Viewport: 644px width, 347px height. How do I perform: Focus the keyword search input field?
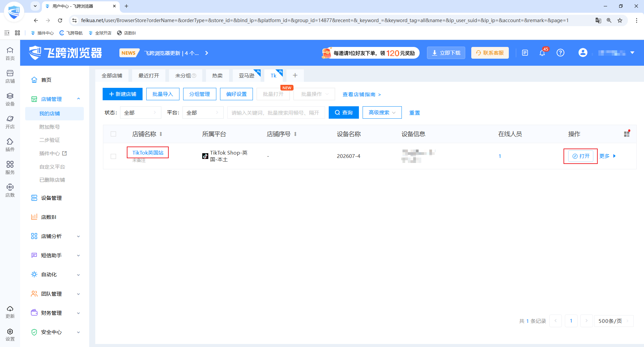coord(276,113)
